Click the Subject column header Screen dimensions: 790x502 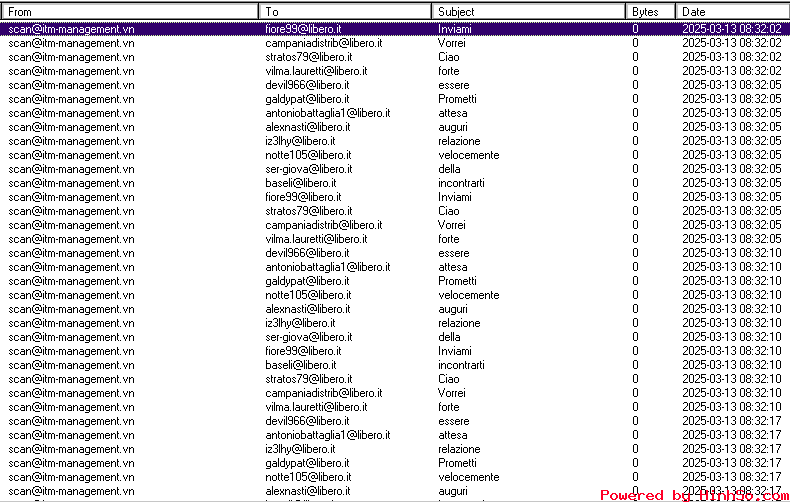(x=529, y=12)
